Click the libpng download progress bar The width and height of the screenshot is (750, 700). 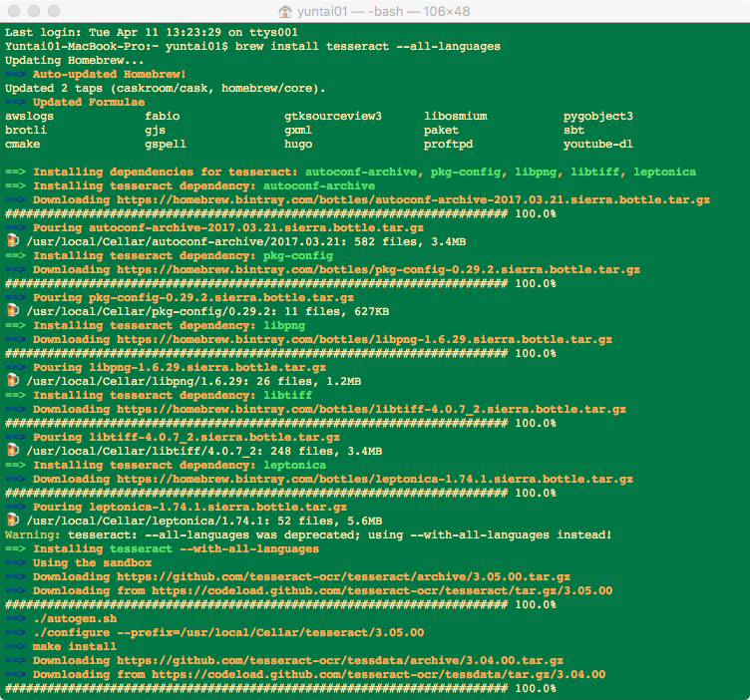point(256,353)
